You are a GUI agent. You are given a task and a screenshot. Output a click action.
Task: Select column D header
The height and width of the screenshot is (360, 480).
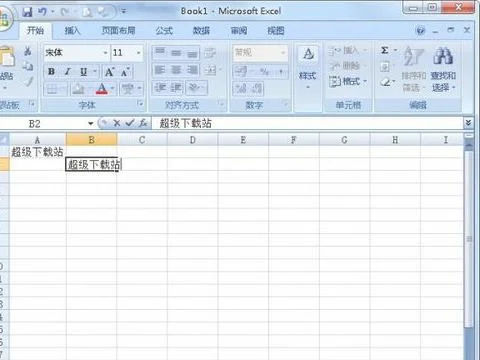193,140
